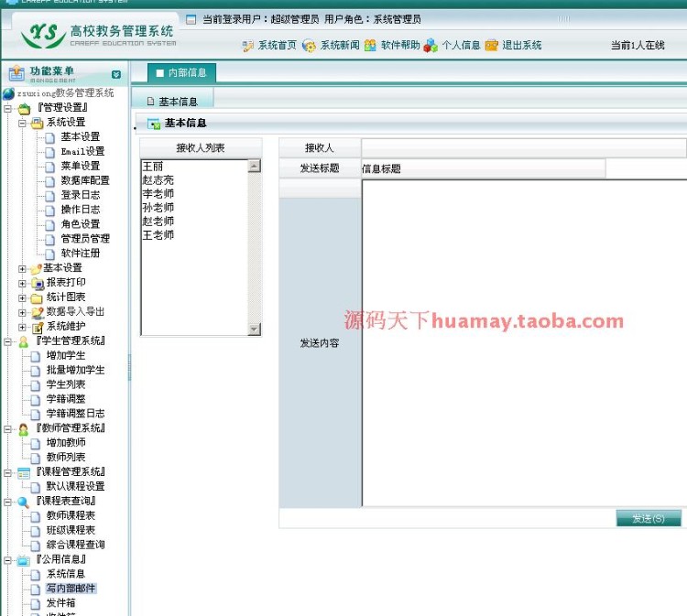The width and height of the screenshot is (687, 616).
Task: Click the 统计图表 folder icon
Action: point(37,298)
